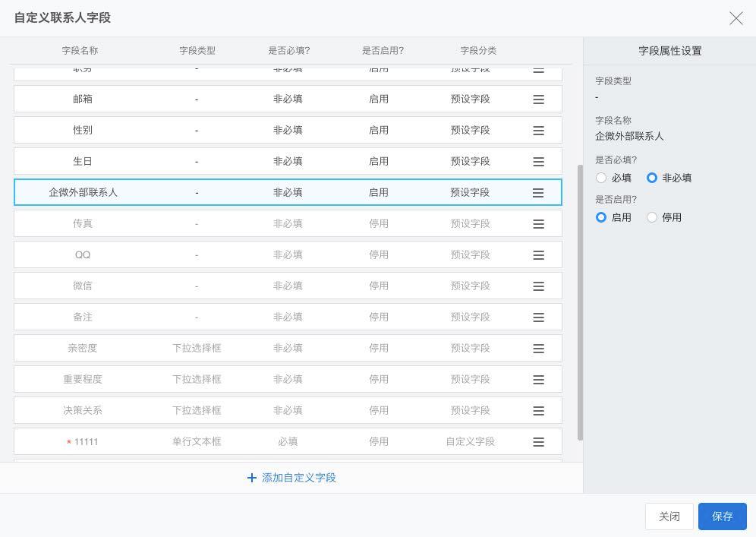Select the 启用 radio option
Image resolution: width=756 pixels, height=537 pixels.
click(x=601, y=217)
